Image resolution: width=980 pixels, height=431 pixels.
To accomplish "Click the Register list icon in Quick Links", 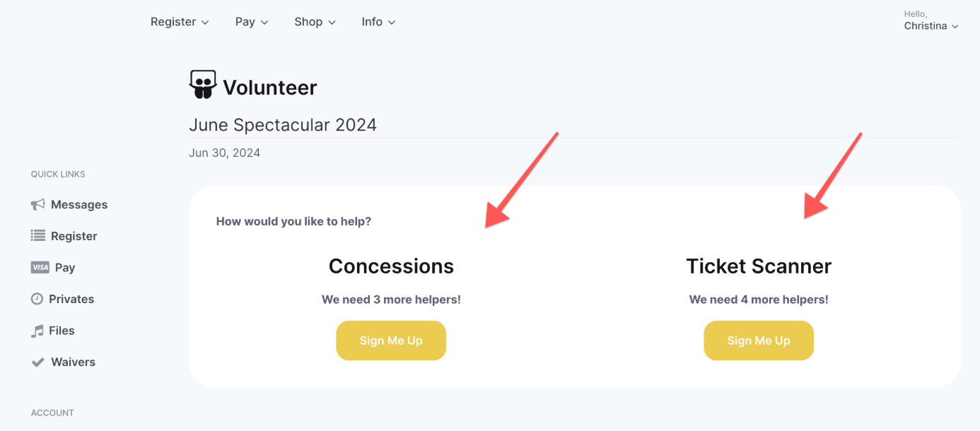I will click(37, 236).
